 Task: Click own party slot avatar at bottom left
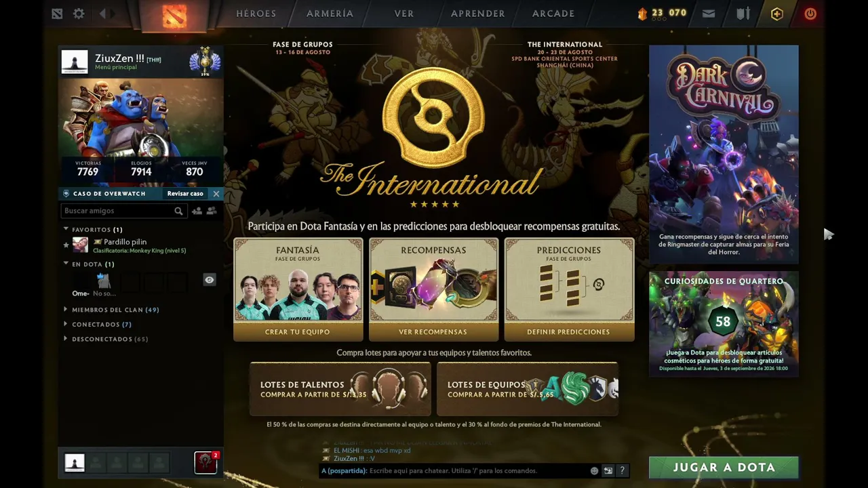75,463
